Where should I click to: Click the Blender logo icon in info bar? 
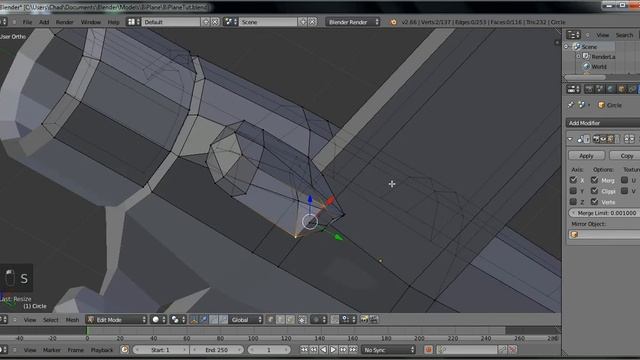coord(393,22)
